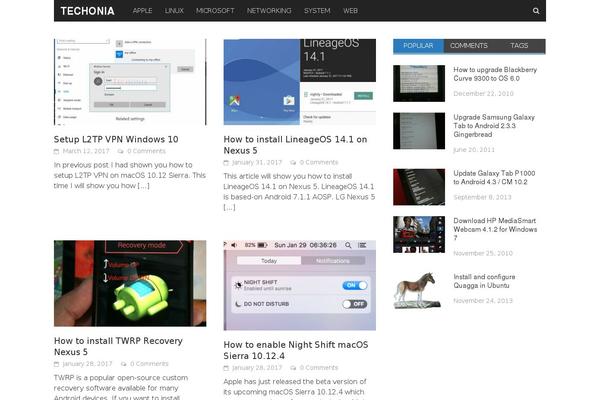Click the comment bubble icon under LineageOS post
The width and height of the screenshot is (600, 400).
pos(293,162)
